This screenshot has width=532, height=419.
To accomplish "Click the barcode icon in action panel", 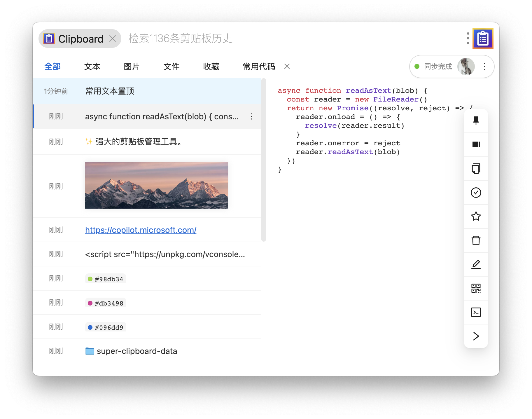I will (x=476, y=144).
